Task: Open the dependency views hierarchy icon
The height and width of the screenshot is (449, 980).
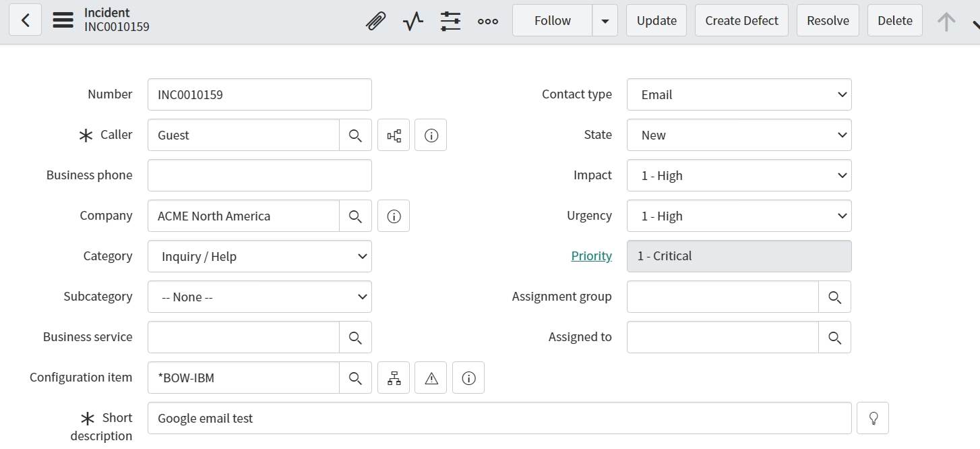Action: [394, 378]
